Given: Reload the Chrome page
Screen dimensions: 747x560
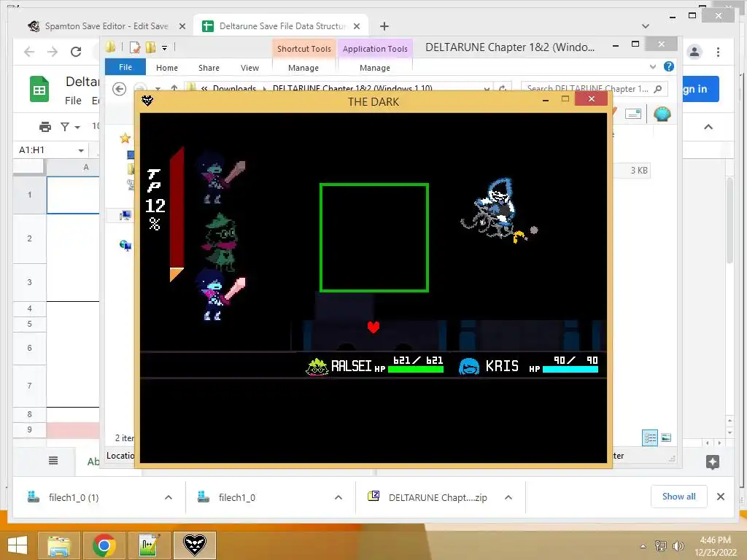Looking at the screenshot, I should (76, 52).
